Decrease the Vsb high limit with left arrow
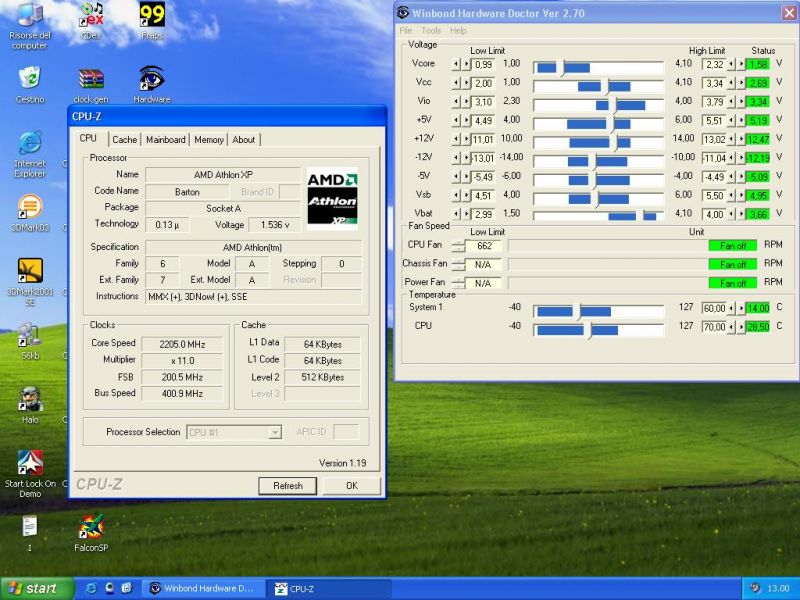 [x=732, y=195]
